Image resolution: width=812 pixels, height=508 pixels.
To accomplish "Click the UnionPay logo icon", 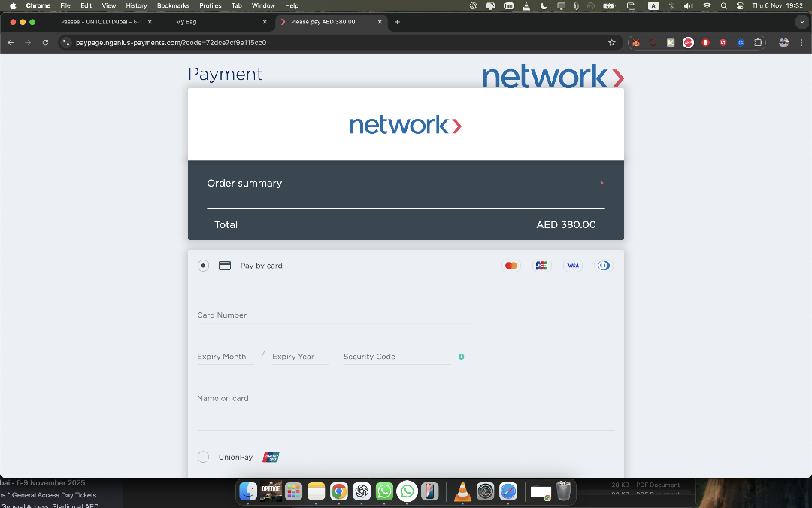I will [271, 457].
